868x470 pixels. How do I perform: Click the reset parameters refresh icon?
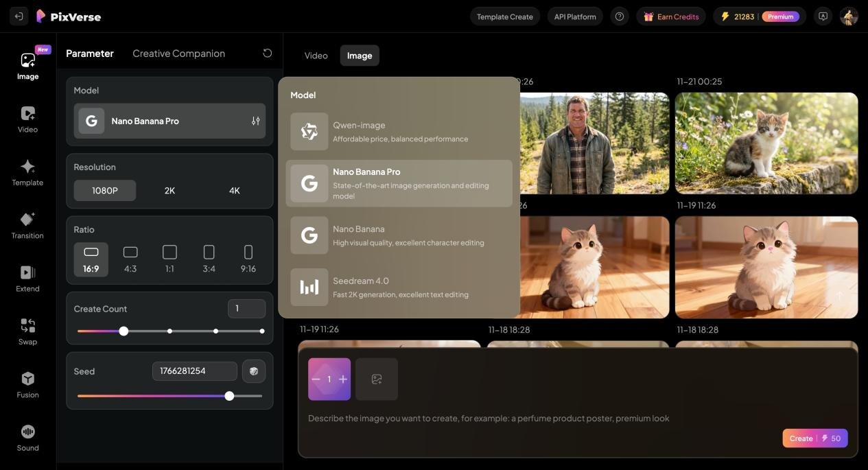[267, 54]
